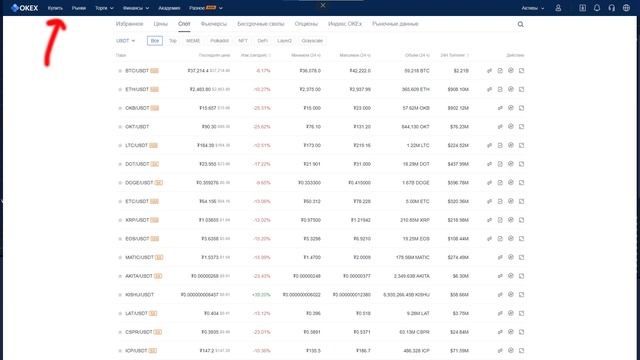Select the MEME filter
This screenshot has height=360, width=640.
(193, 41)
